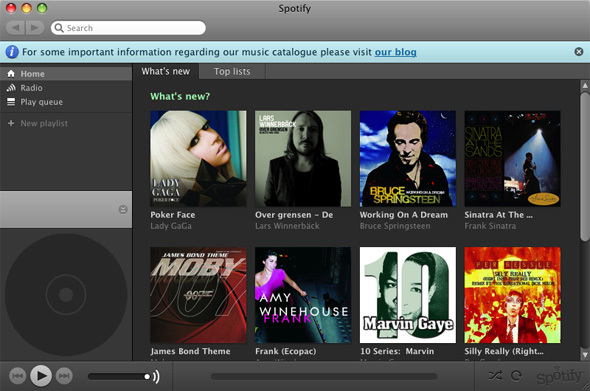Screen dimensions: 590x391
Task: Click the 'Lars Winnerbäck' artist name
Action: [x=287, y=226]
